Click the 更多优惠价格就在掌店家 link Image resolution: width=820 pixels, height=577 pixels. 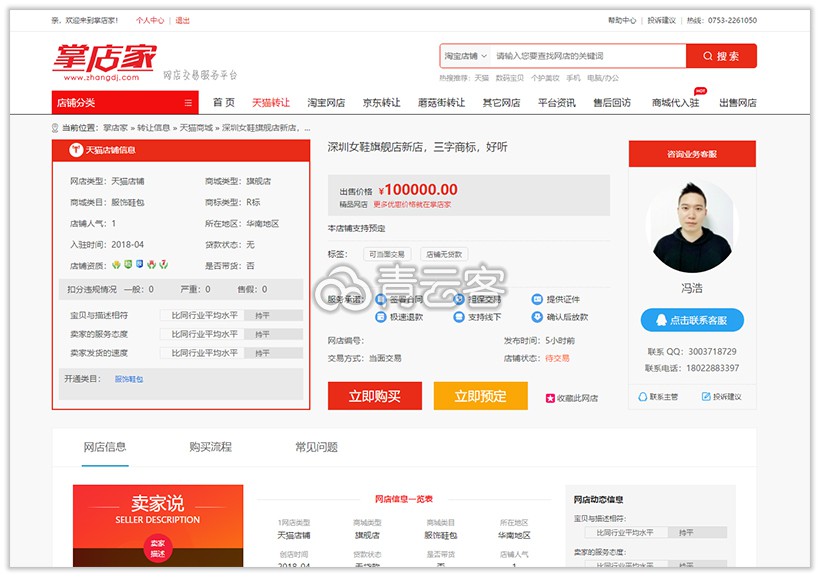point(412,205)
